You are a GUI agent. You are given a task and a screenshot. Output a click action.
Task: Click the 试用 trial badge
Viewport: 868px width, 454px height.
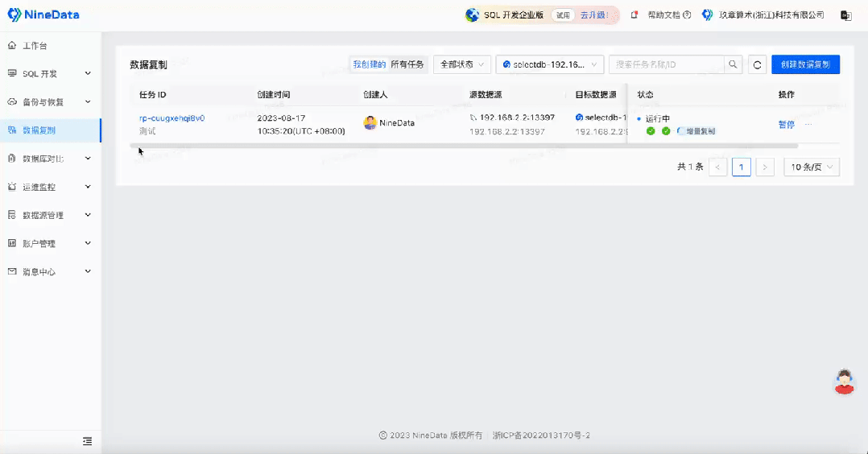[563, 15]
